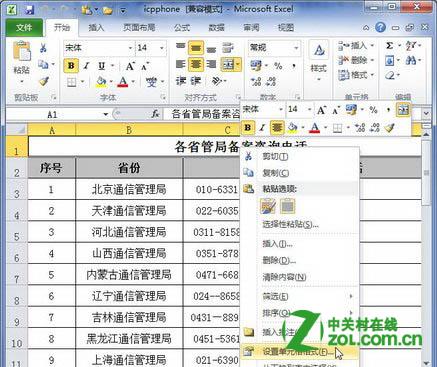Toggle align left in ribbon alignment group

pyautogui.click(x=180, y=64)
